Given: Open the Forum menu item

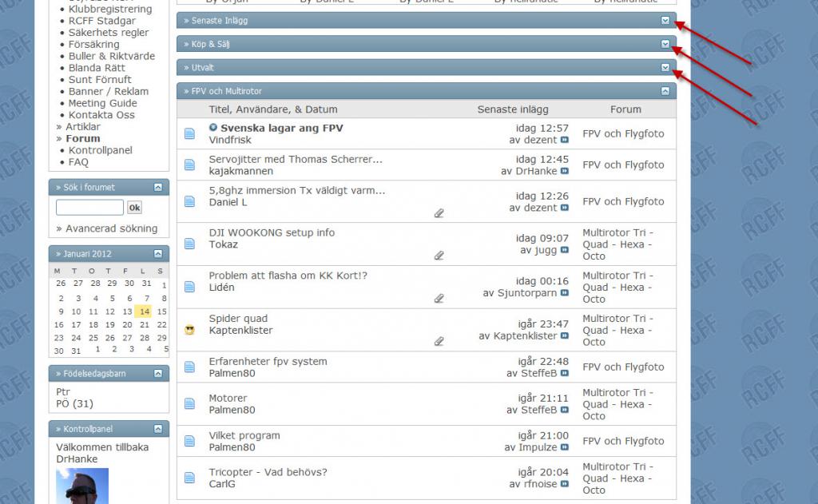Looking at the screenshot, I should (83, 138).
